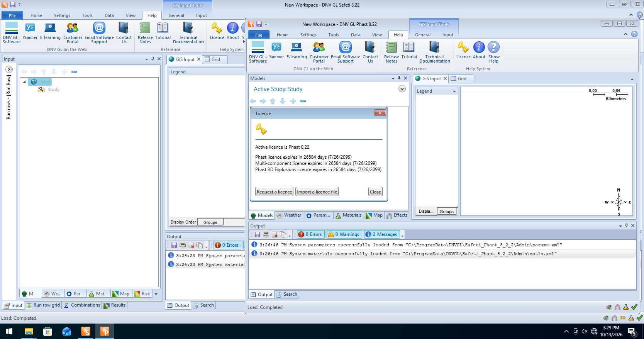This screenshot has width=644, height=339.
Task: Open Technical Documentation in the Safeti ribbon
Action: [x=188, y=33]
